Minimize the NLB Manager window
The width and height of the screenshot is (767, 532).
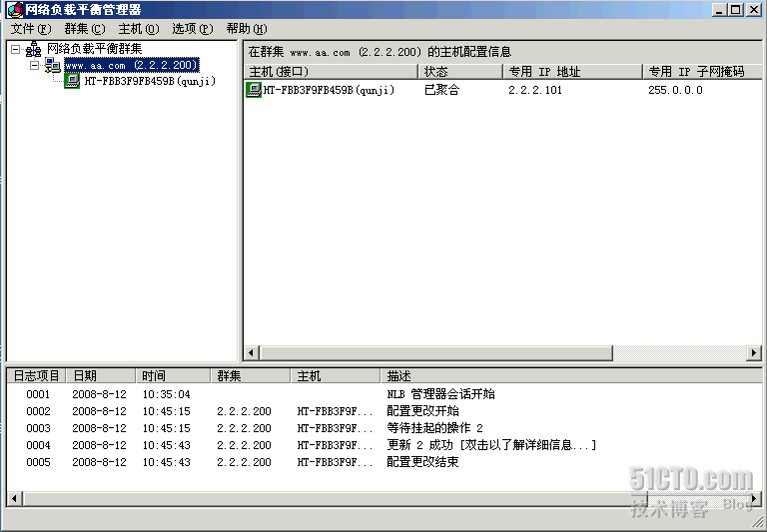coord(719,10)
